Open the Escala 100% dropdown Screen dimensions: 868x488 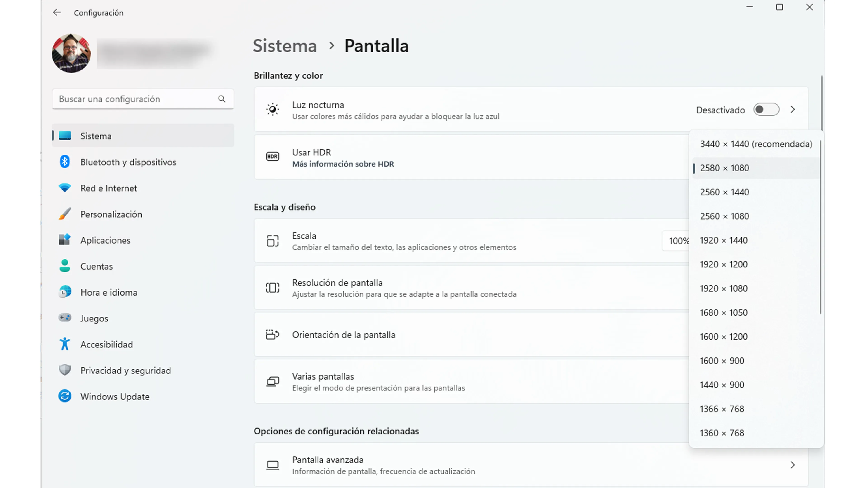(x=676, y=241)
